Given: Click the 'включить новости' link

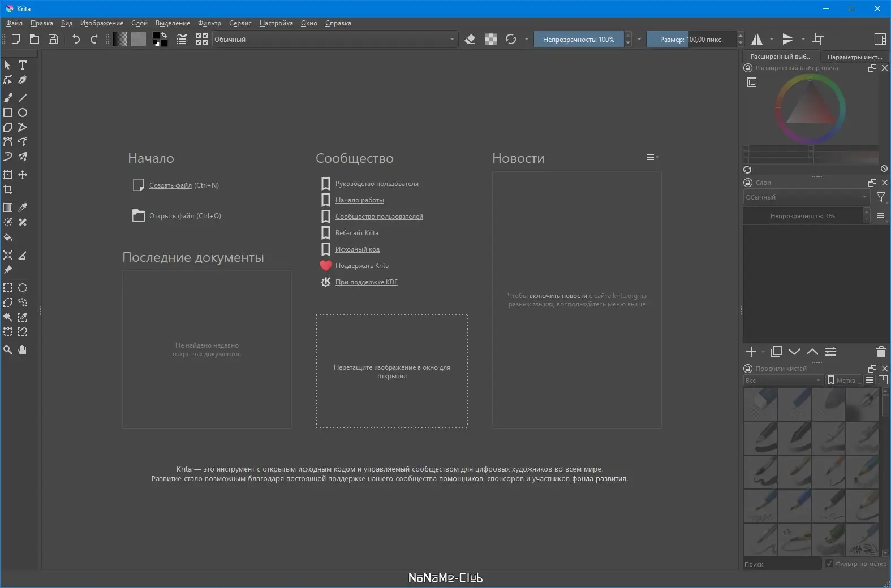Looking at the screenshot, I should click(x=558, y=296).
